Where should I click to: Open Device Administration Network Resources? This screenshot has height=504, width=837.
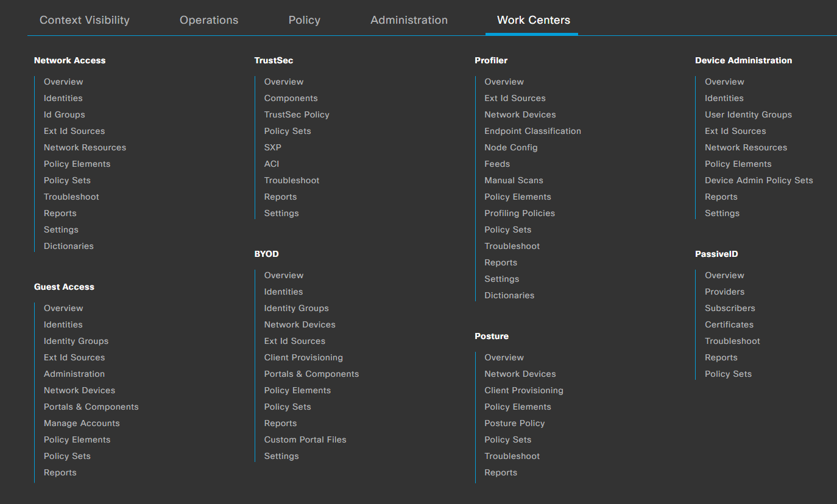(746, 147)
